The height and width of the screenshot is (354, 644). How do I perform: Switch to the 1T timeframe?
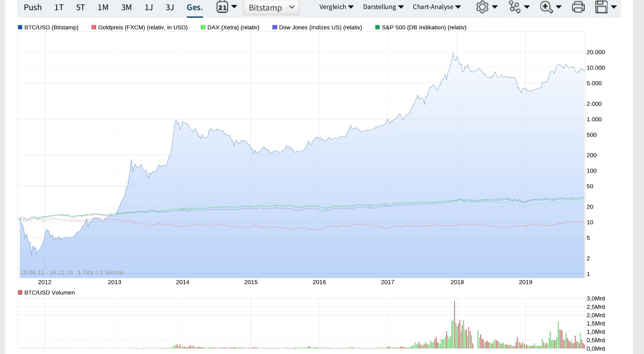pyautogui.click(x=59, y=7)
